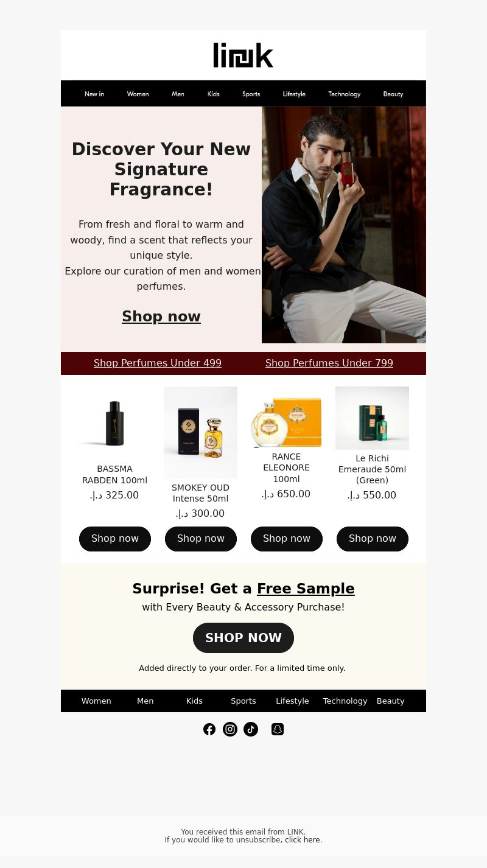This screenshot has height=868, width=487.
Task: Select New in from top navigation
Action: pyautogui.click(x=94, y=94)
